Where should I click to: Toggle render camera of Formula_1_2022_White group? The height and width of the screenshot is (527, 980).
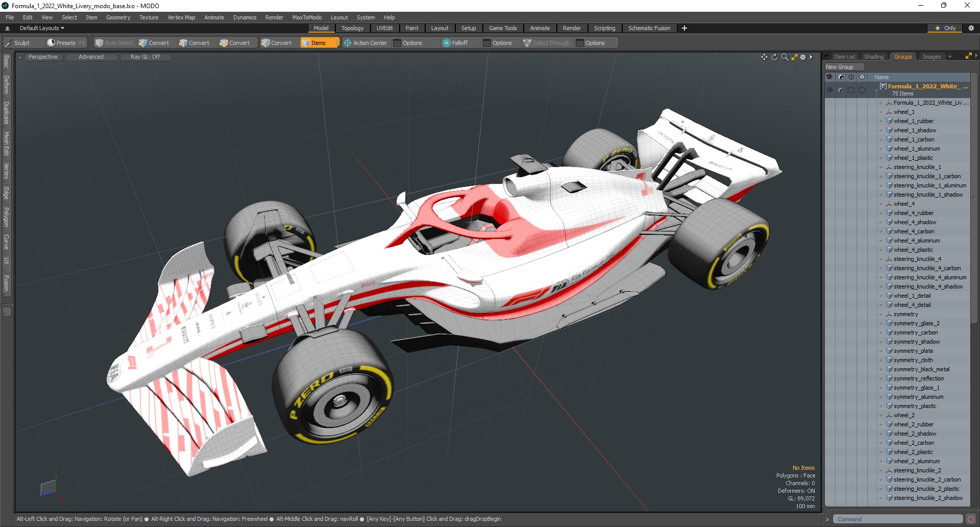[841, 90]
